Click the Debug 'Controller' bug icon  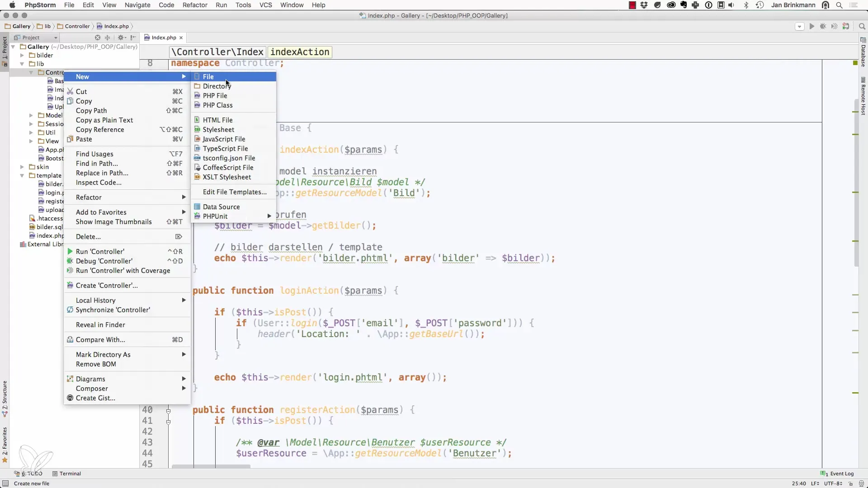pos(70,261)
